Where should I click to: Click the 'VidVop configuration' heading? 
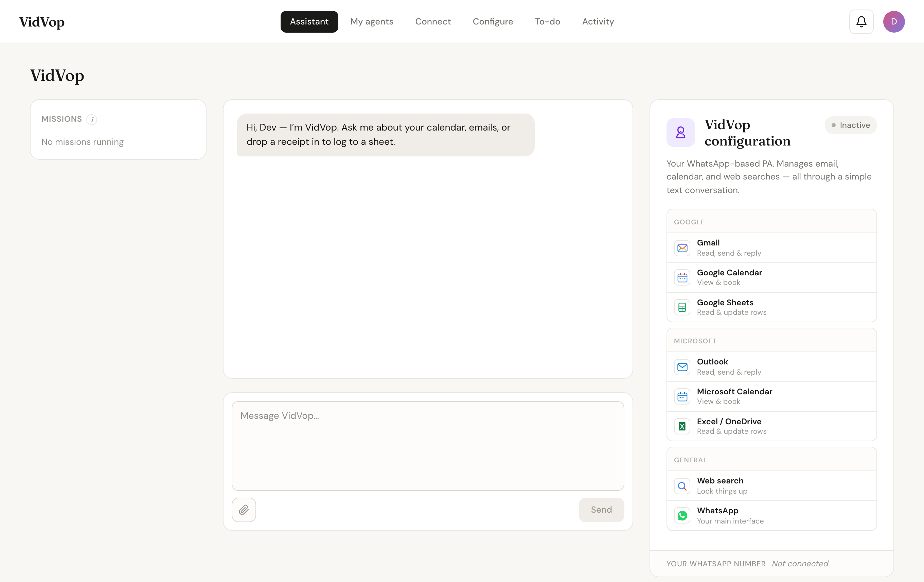pyautogui.click(x=747, y=133)
